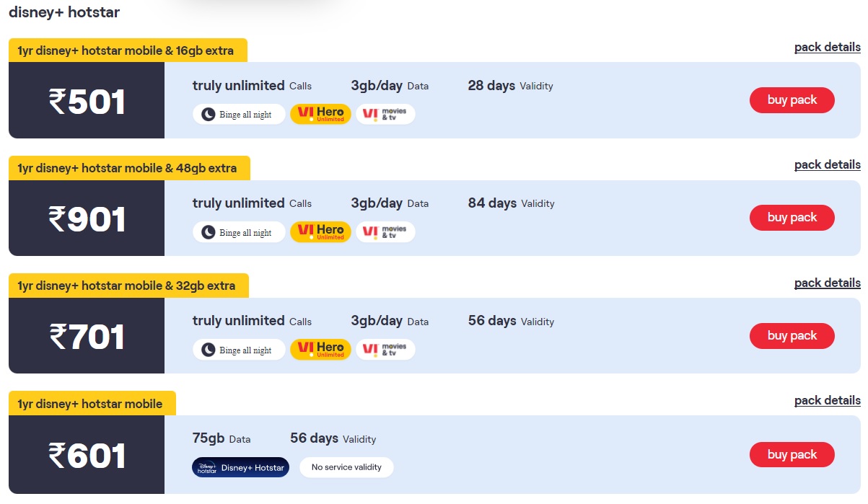868x504 pixels.
Task: View pack details of ₹901 plan
Action: [827, 165]
